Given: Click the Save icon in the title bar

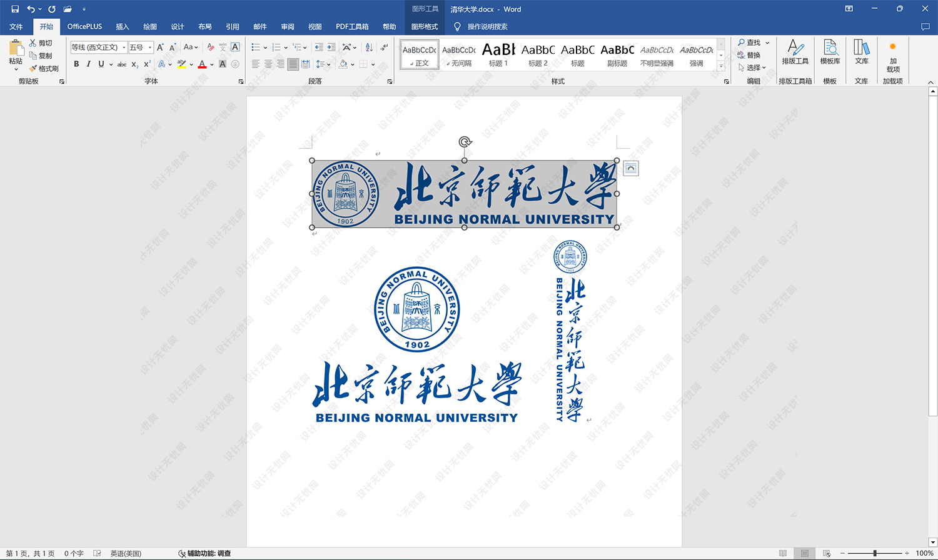Looking at the screenshot, I should coord(15,9).
